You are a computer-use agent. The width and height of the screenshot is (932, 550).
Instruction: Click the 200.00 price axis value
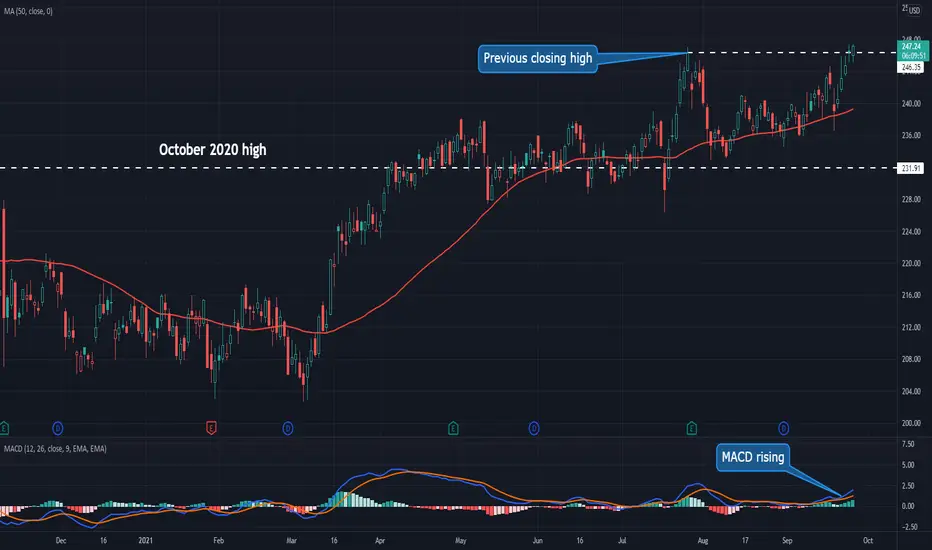pos(911,423)
